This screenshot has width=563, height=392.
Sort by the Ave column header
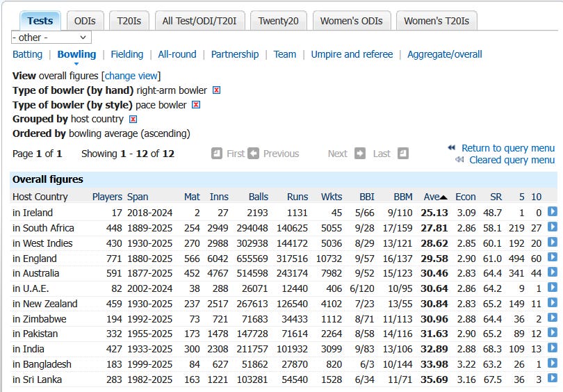435,197
